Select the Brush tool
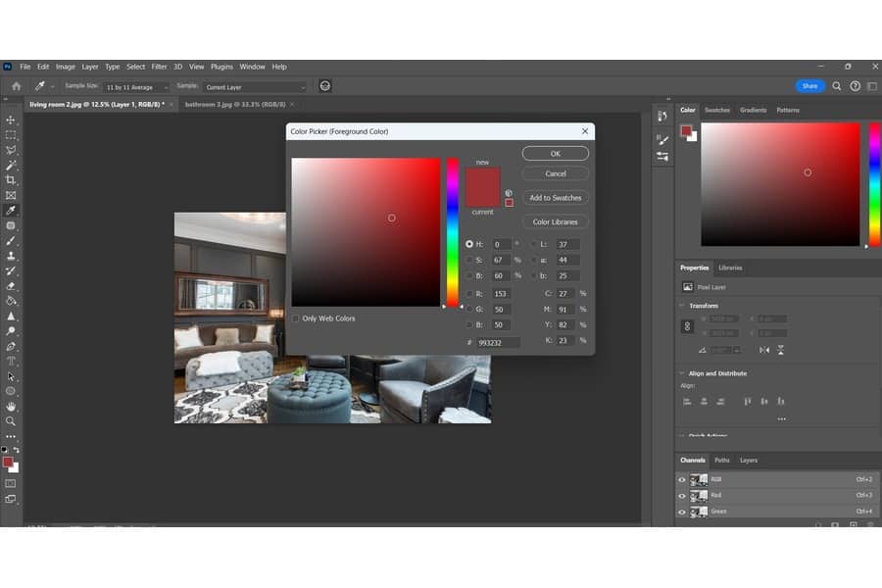 coord(11,241)
